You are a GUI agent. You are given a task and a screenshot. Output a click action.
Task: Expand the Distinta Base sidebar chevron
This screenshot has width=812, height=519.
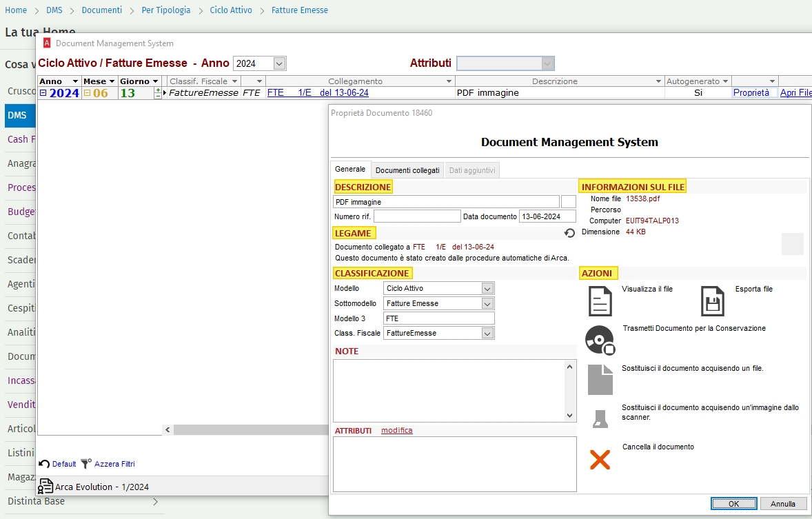[155, 501]
